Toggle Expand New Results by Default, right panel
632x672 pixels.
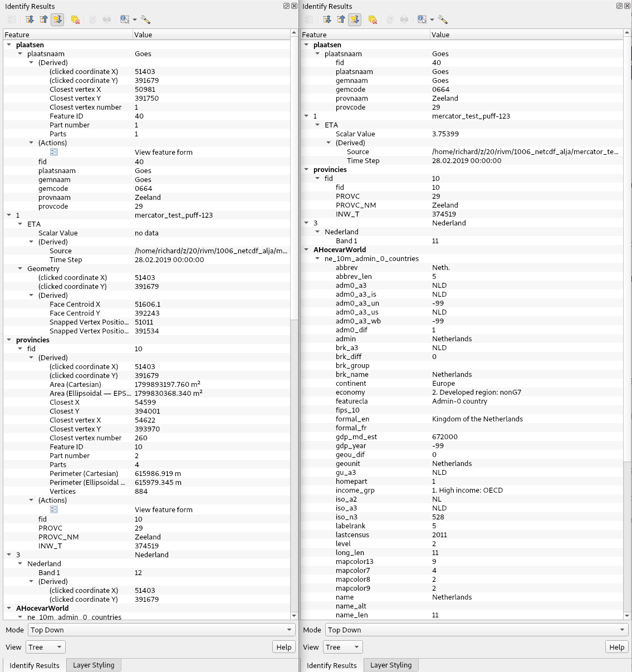tap(355, 19)
